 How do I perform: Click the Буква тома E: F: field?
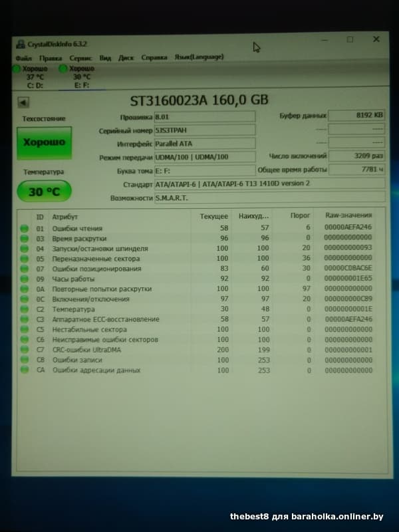205,171
